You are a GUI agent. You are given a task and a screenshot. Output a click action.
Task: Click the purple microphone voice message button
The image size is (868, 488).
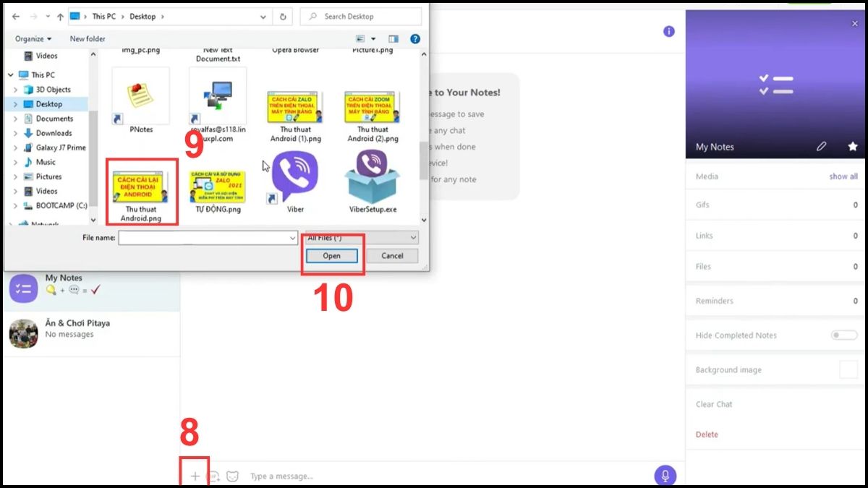coord(665,476)
